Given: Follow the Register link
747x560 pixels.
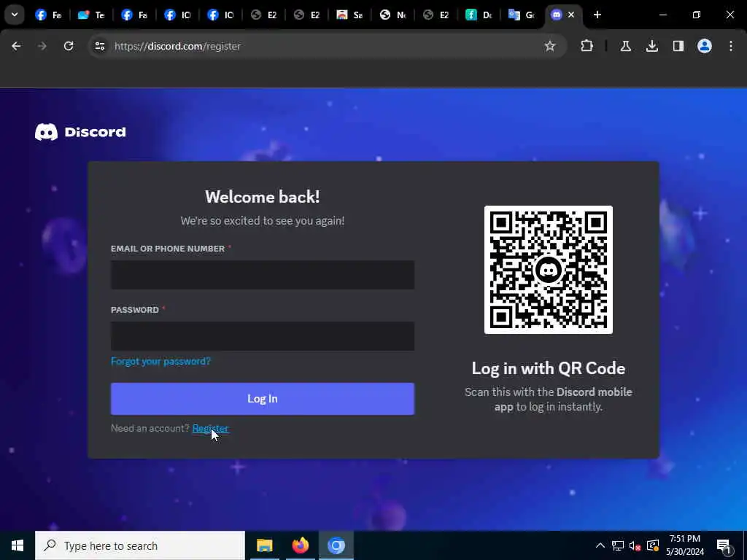Looking at the screenshot, I should pyautogui.click(x=210, y=428).
